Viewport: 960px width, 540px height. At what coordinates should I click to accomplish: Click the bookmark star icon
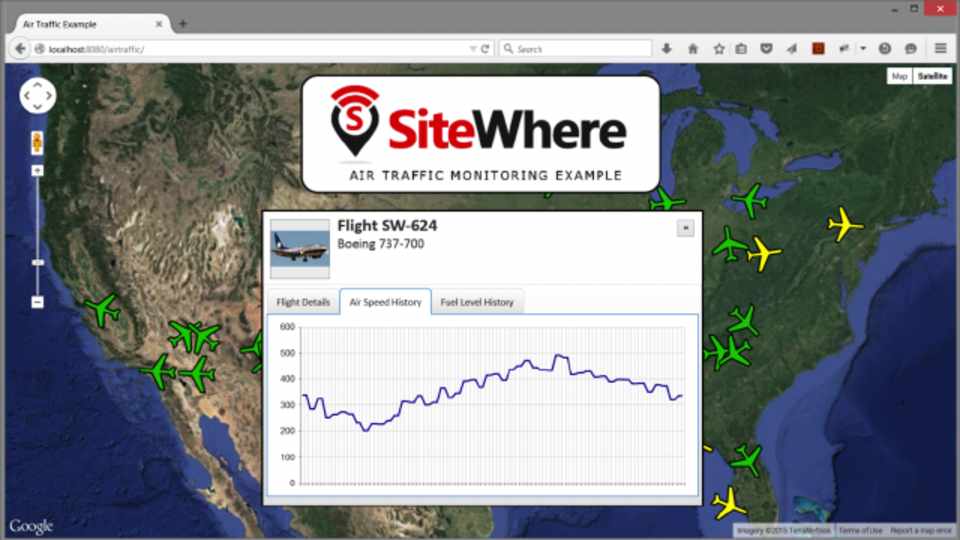tap(718, 48)
